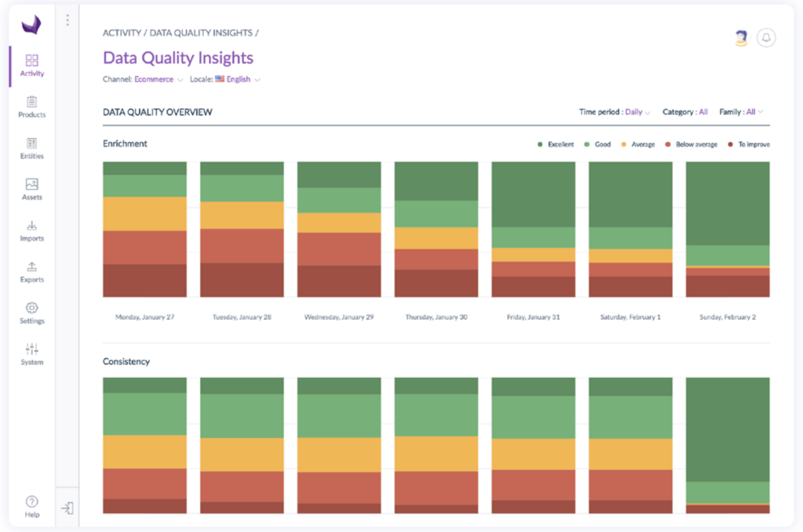Click Sunday February 2 Enrichment bar

coord(727,229)
